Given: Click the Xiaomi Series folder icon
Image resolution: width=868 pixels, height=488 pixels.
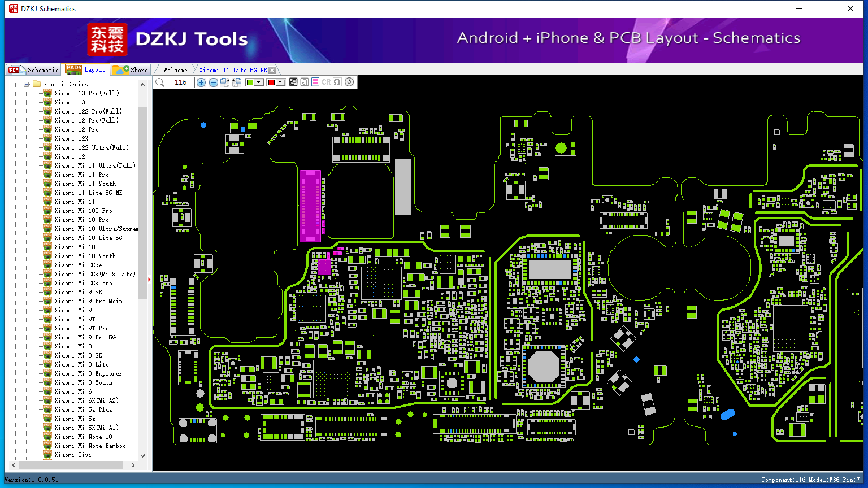Looking at the screenshot, I should pos(37,84).
